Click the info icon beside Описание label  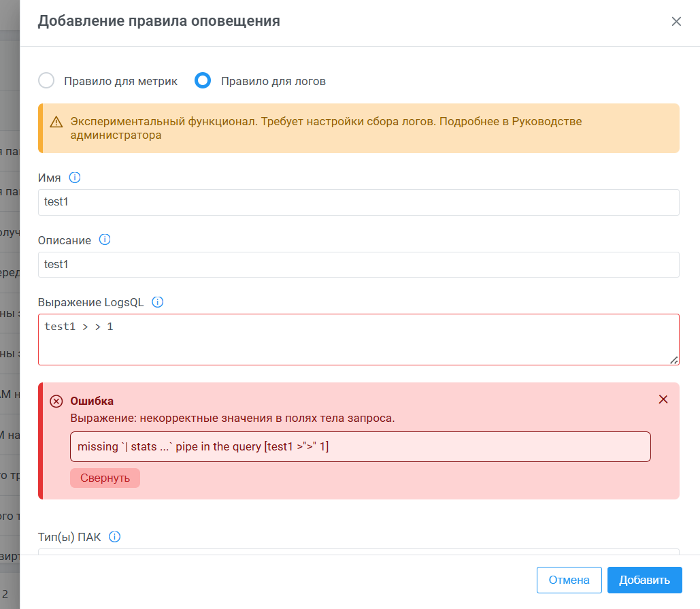[x=105, y=240]
